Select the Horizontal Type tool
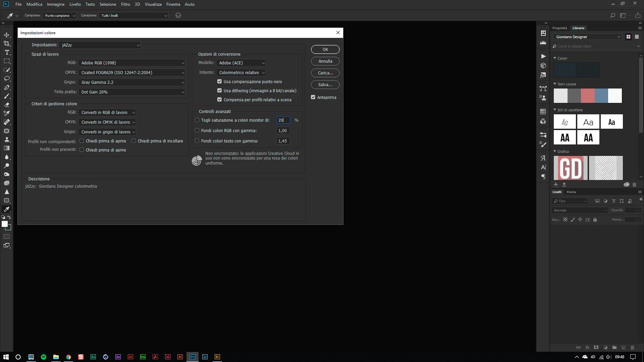 pyautogui.click(x=7, y=52)
